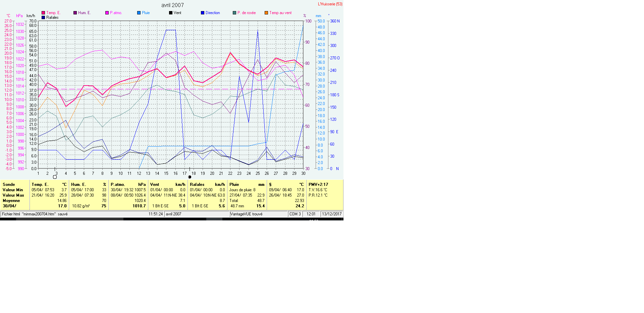The width and height of the screenshot is (644, 313).
Task: Click the 270 O direction axis label
Action: (x=335, y=58)
